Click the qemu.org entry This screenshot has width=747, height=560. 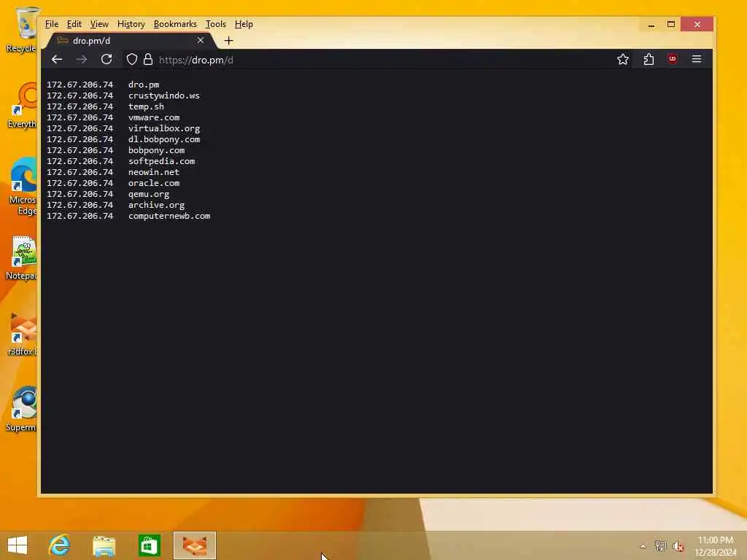point(149,194)
